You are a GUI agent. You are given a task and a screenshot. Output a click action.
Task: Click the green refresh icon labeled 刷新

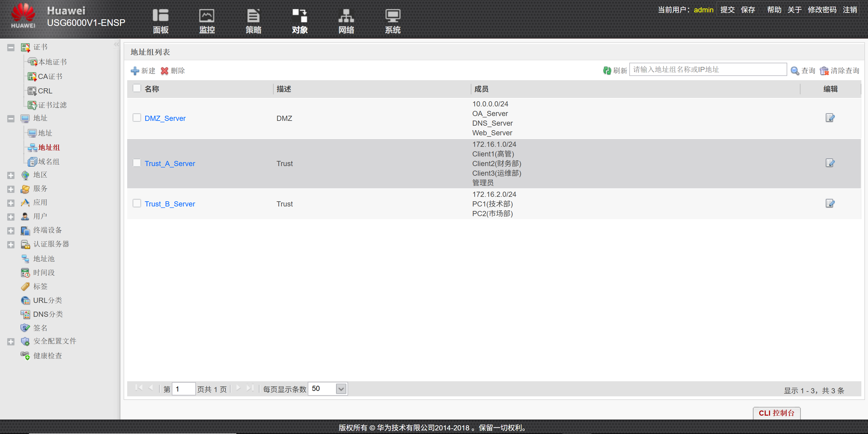click(607, 71)
